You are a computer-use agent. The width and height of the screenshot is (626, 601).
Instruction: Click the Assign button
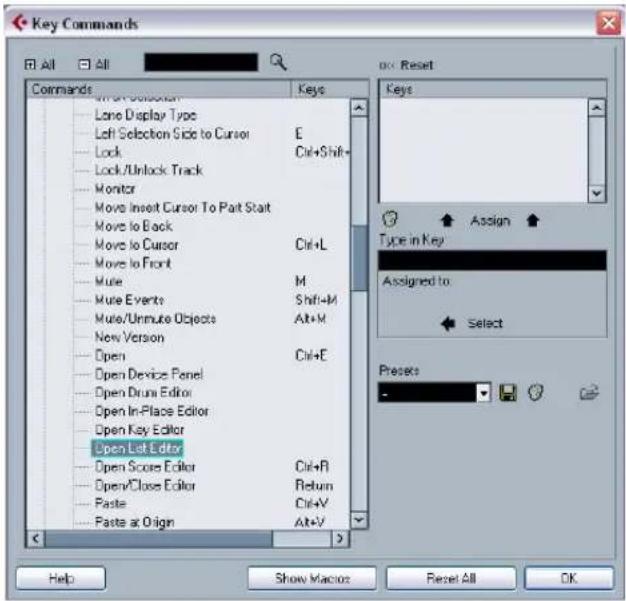pyautogui.click(x=490, y=220)
